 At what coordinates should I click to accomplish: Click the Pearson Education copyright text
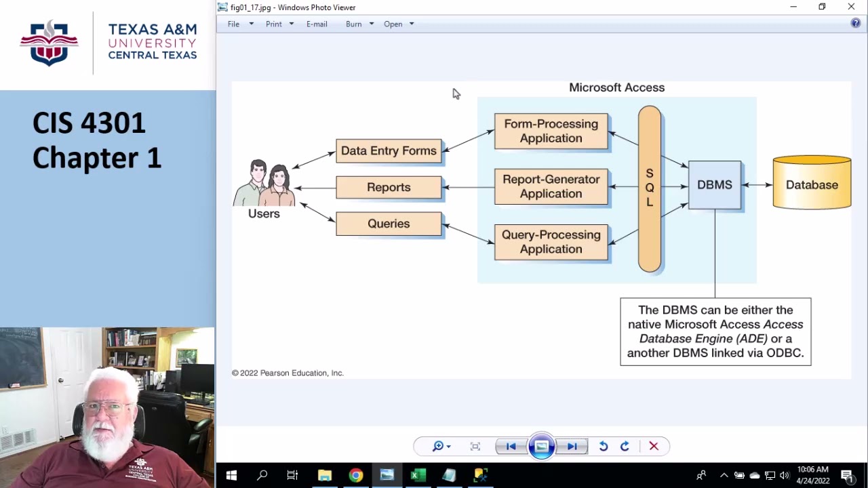tap(288, 373)
